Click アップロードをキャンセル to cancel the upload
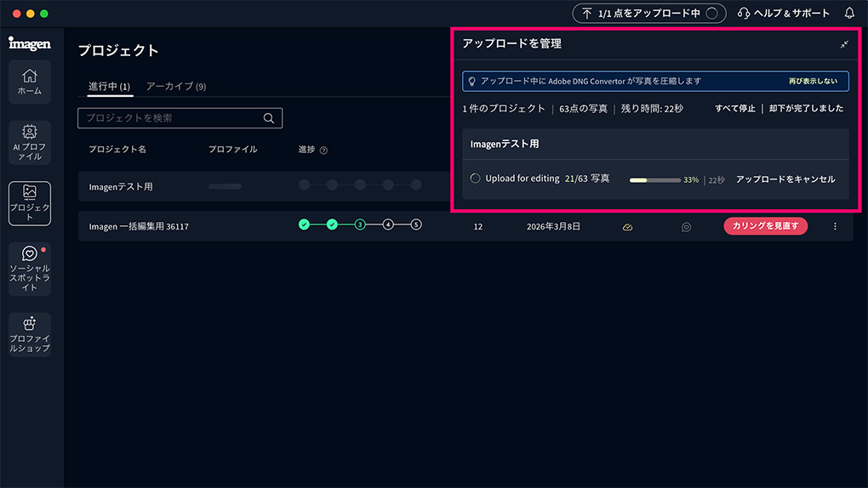The height and width of the screenshot is (488, 868). 785,179
